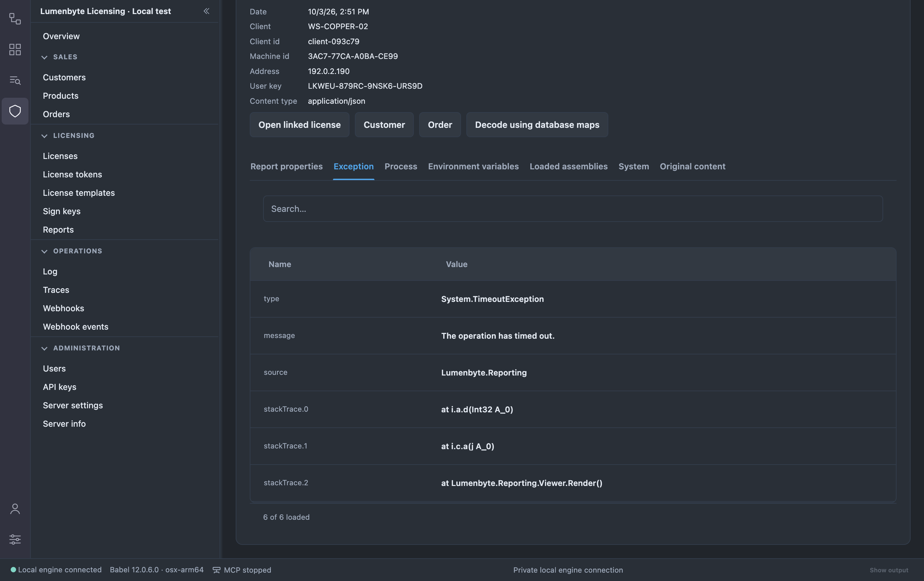This screenshot has height=581, width=924.
Task: Click Decode using database maps
Action: [537, 124]
